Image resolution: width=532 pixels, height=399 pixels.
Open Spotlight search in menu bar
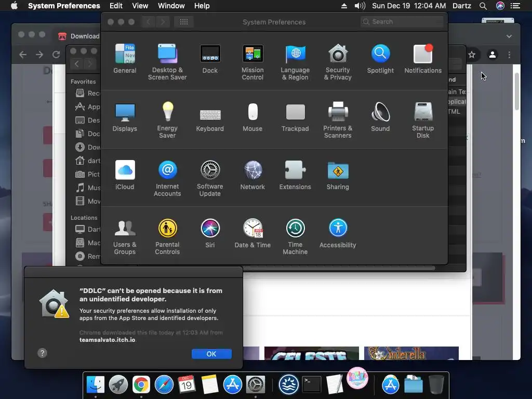(483, 6)
